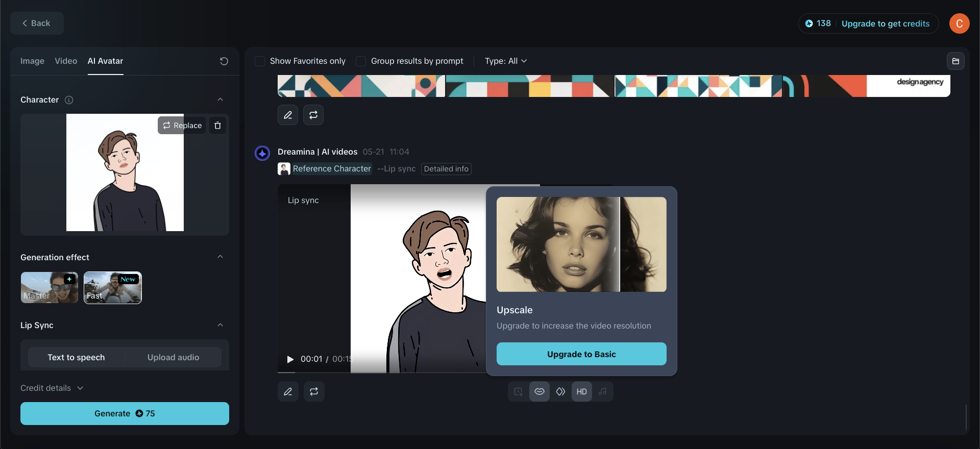Select the AI Avatar tab

[105, 61]
